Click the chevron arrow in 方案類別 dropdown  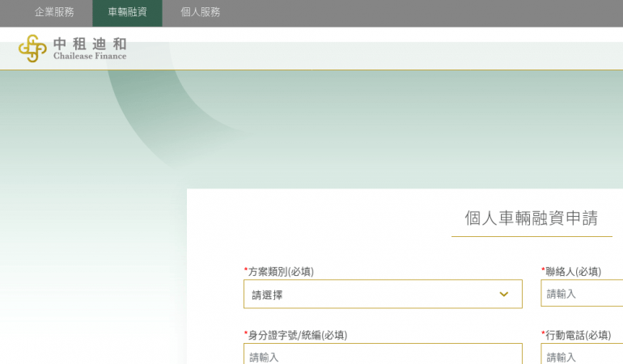tap(504, 294)
